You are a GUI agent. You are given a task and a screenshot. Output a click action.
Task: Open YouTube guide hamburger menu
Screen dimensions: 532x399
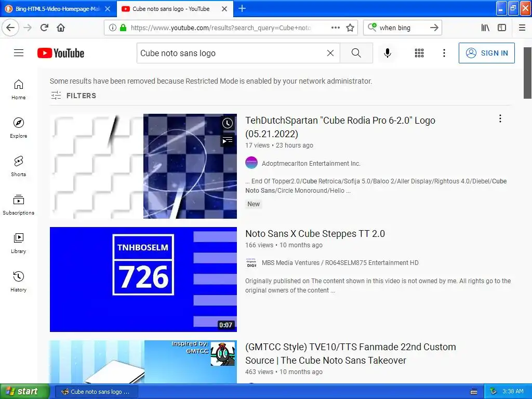(19, 53)
